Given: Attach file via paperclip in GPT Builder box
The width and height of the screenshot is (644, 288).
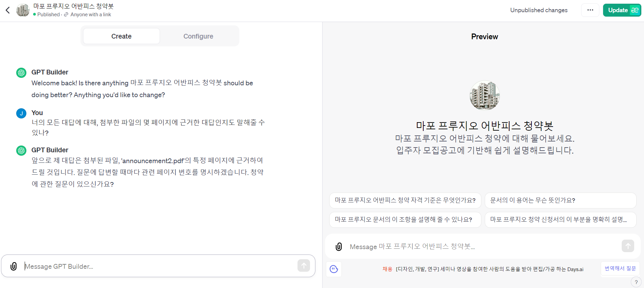Looking at the screenshot, I should [x=14, y=266].
